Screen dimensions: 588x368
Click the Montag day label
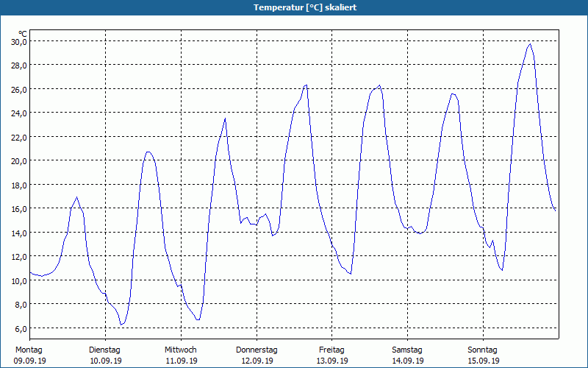[29, 350]
